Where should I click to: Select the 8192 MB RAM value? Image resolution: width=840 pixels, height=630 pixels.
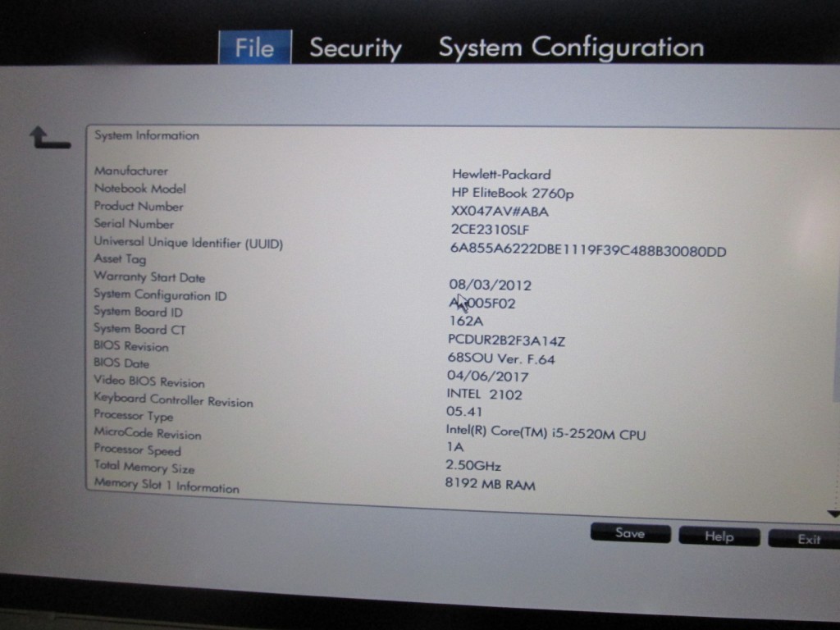491,484
